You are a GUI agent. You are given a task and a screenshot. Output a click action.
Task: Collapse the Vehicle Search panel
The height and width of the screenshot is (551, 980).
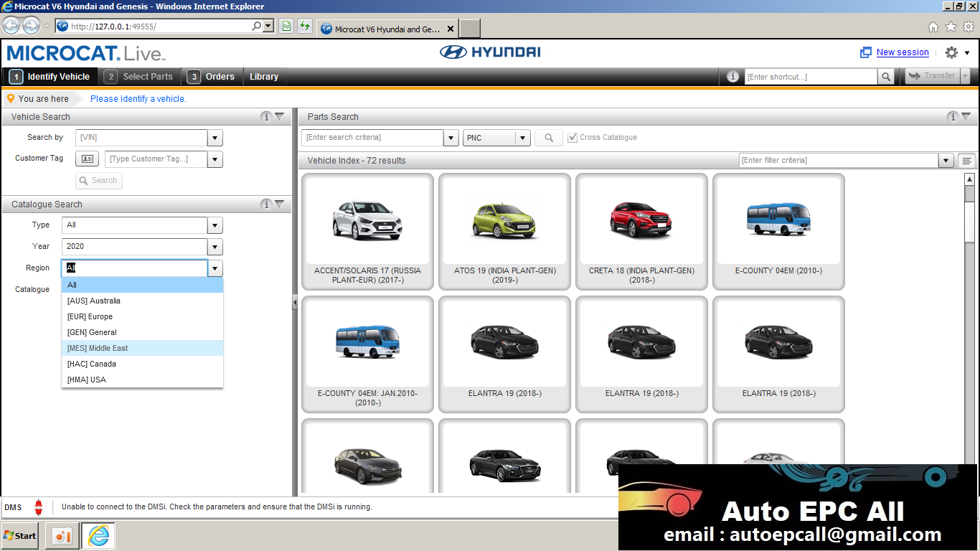280,117
